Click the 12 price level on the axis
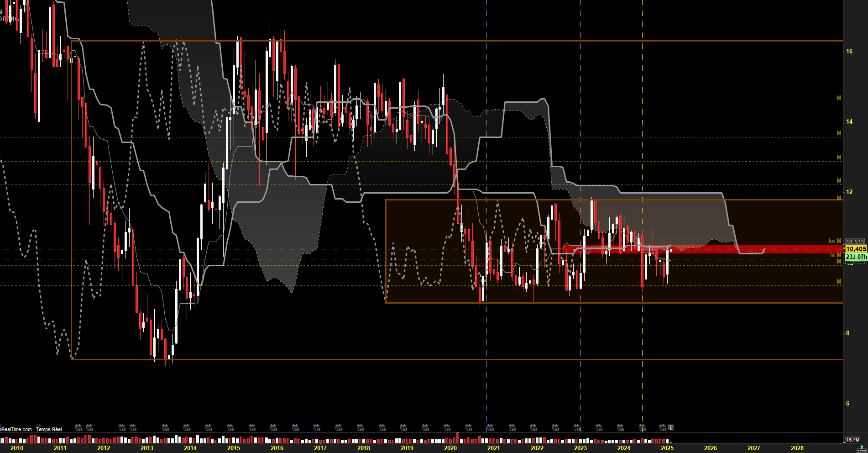This screenshot has width=868, height=453. coord(849,192)
